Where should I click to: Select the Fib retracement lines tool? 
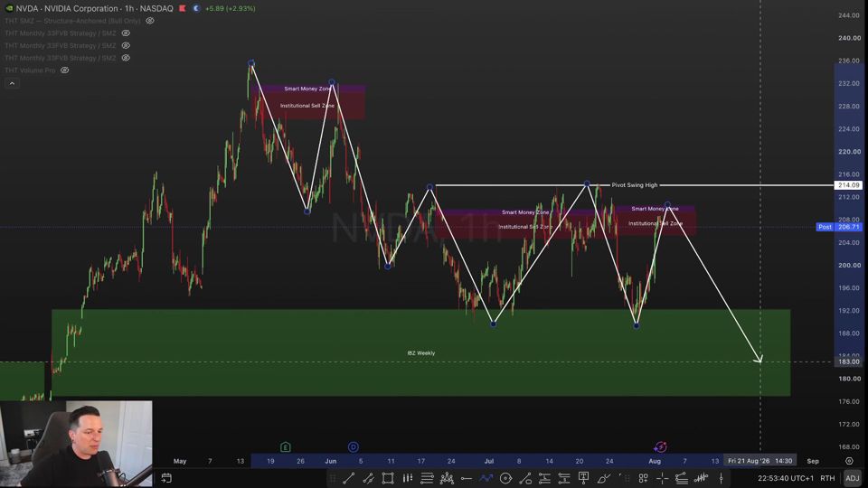(427, 478)
